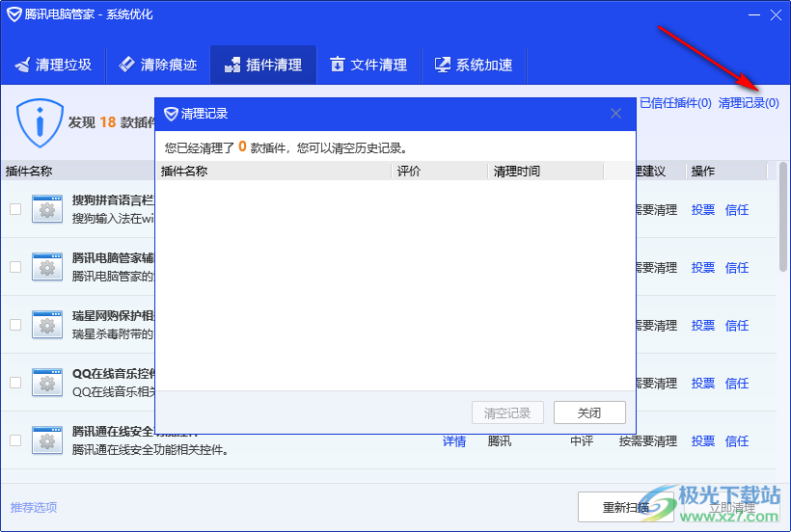Check the 腾讯通在线安全 plugin checkbox
The image size is (791, 532).
coord(15,440)
